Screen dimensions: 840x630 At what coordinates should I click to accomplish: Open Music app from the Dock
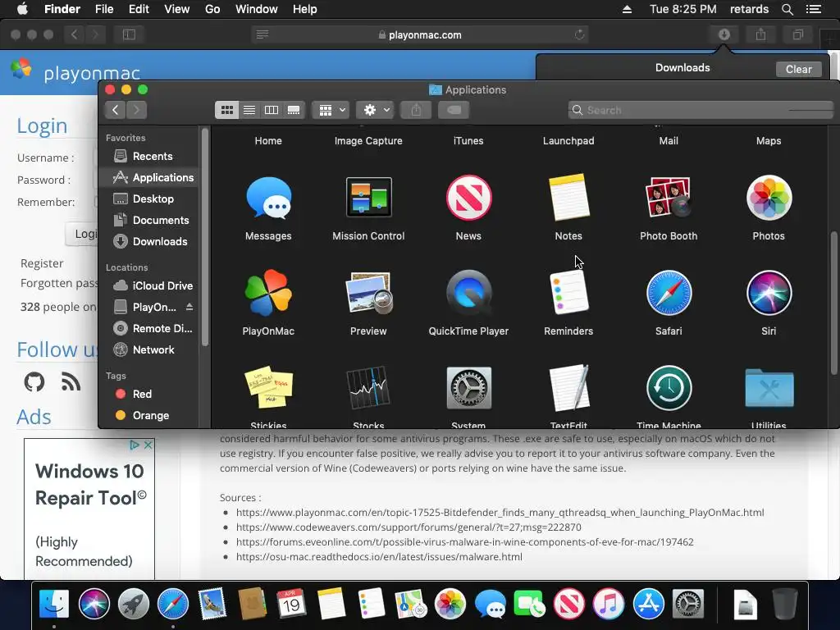pos(609,604)
